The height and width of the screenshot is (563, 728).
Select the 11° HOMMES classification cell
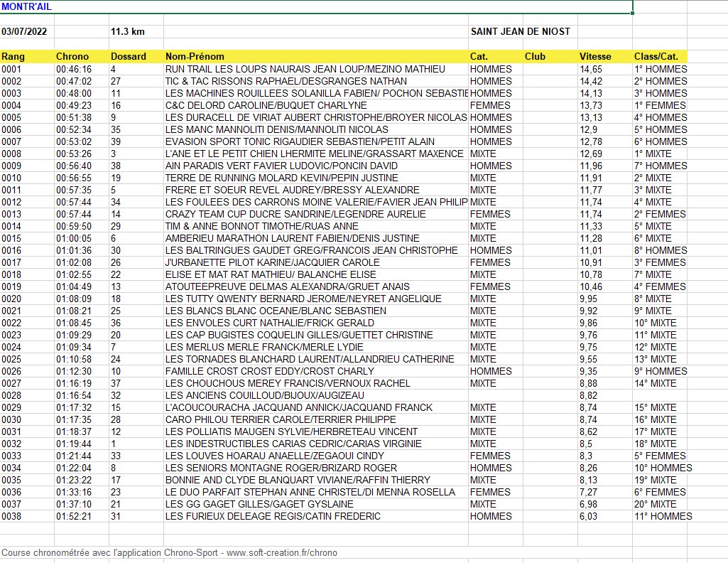[x=663, y=516]
